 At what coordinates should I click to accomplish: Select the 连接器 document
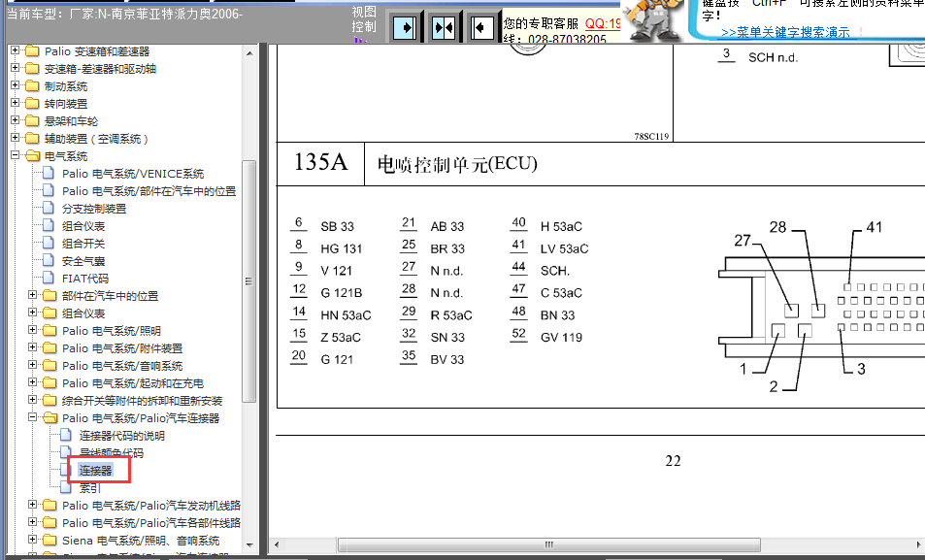pos(95,471)
